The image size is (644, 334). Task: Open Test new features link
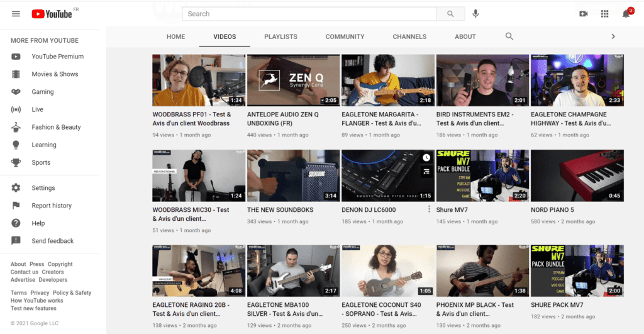tap(34, 309)
